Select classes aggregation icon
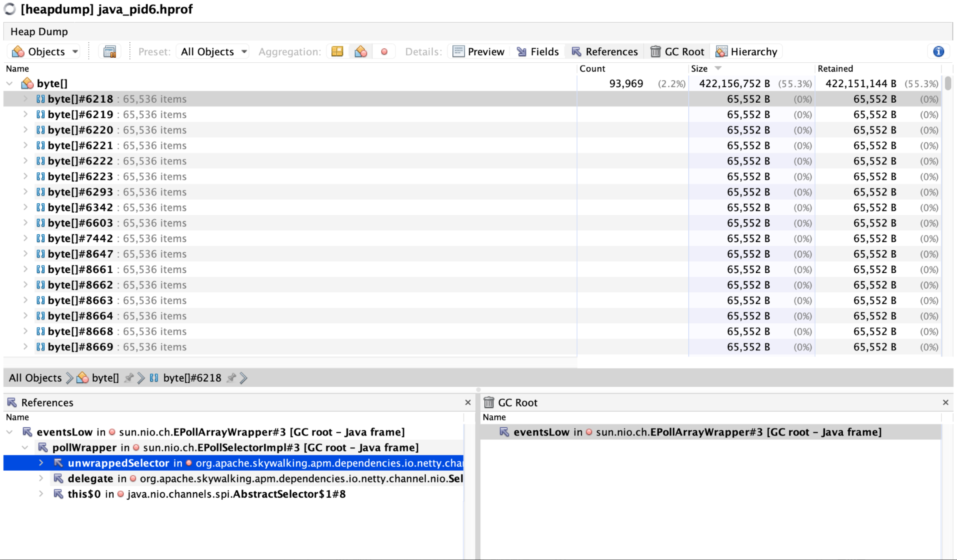This screenshot has width=957, height=560. pos(361,52)
